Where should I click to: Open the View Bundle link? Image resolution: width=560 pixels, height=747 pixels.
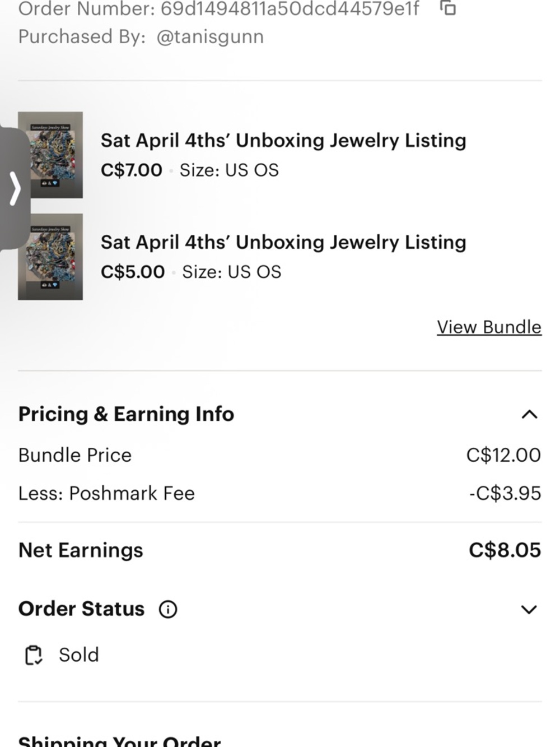point(489,327)
